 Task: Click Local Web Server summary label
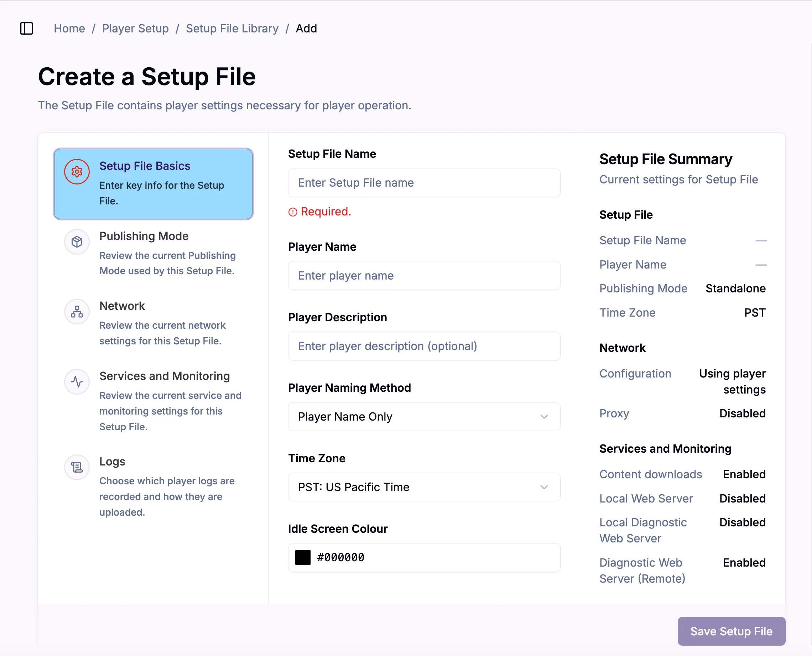646,499
